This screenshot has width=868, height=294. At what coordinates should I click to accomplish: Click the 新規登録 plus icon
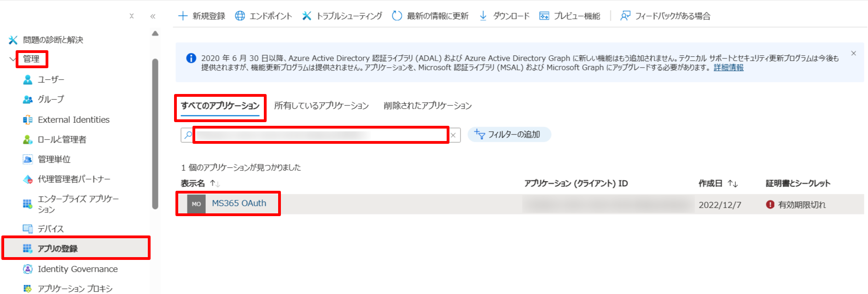[183, 16]
